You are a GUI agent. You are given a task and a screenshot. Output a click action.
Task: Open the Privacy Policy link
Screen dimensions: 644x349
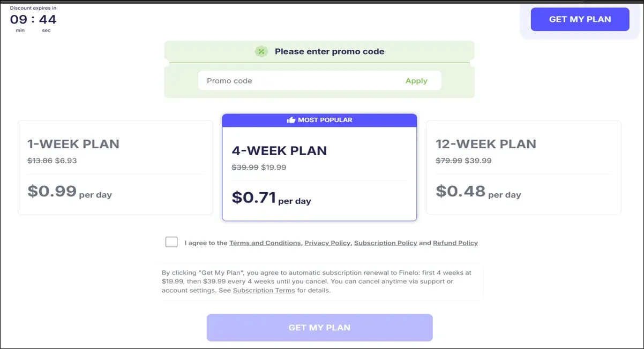coord(327,242)
